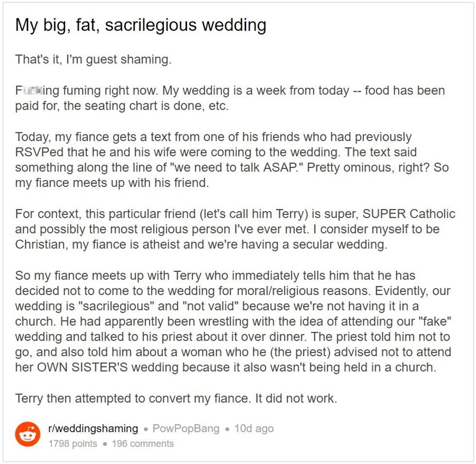476x464 pixels.
Task: Click the paragraph about food being paid for
Action: click(230, 98)
